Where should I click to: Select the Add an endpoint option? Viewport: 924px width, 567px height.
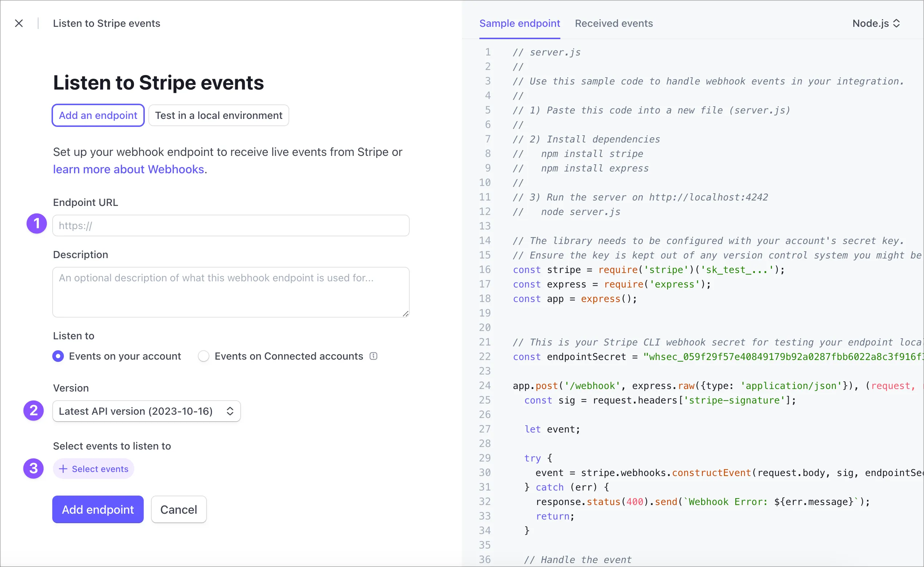tap(98, 115)
